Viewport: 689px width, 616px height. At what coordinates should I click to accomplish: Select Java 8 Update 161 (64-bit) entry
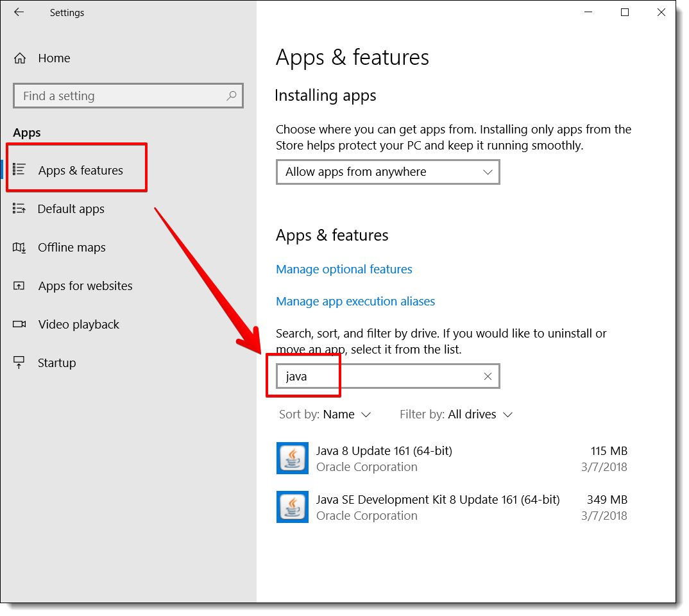pos(452,458)
